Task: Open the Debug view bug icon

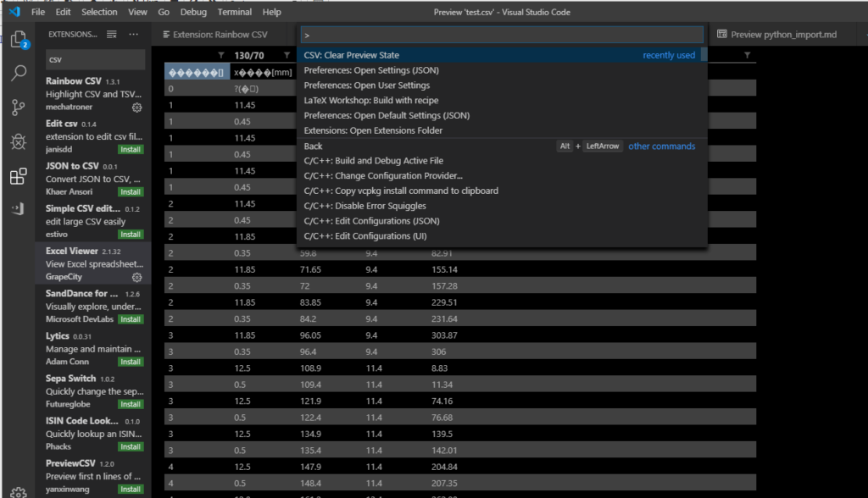Action: click(x=19, y=141)
